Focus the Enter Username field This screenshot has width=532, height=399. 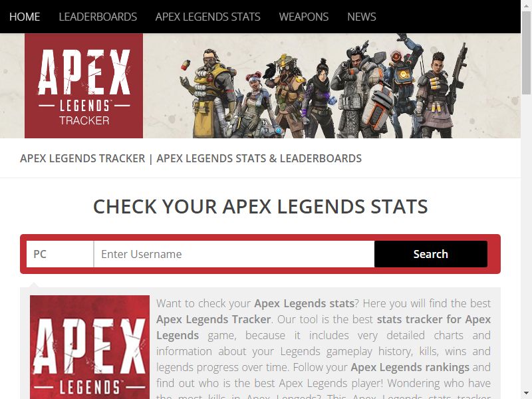point(234,254)
